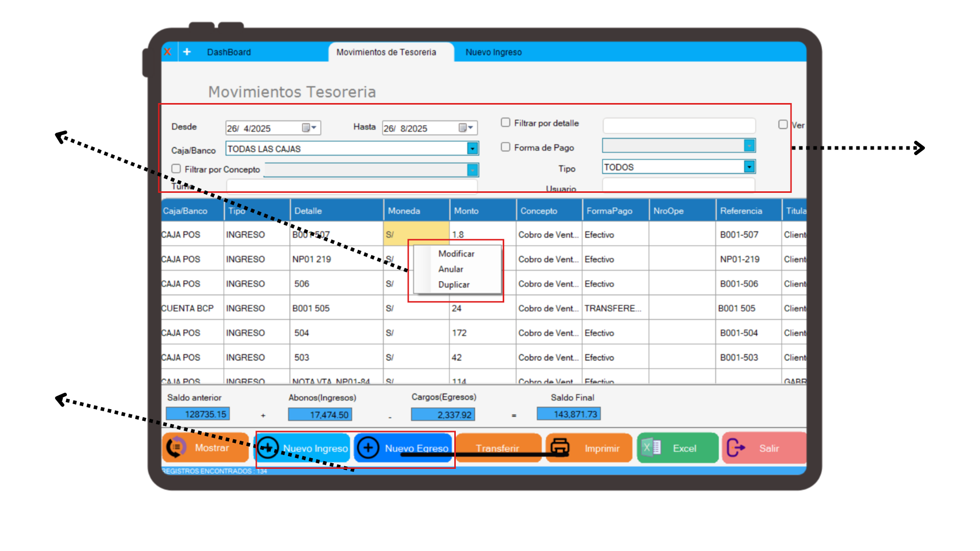Check the Filtrar por Concepto option
Screen dimensions: 980x551
click(x=176, y=168)
